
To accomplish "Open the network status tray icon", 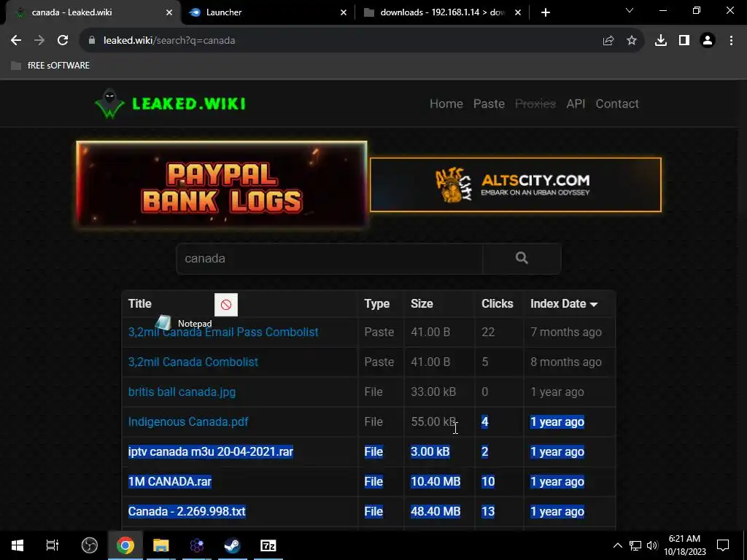I will click(x=635, y=545).
